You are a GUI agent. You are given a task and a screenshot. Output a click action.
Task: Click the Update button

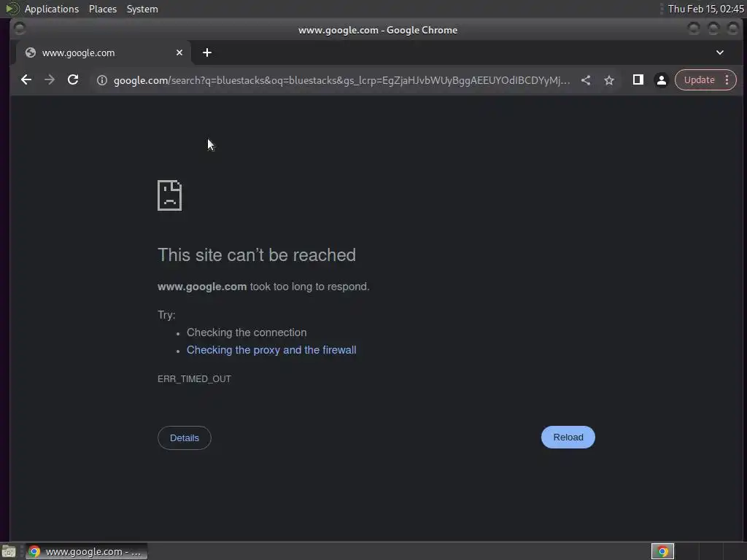(x=699, y=80)
